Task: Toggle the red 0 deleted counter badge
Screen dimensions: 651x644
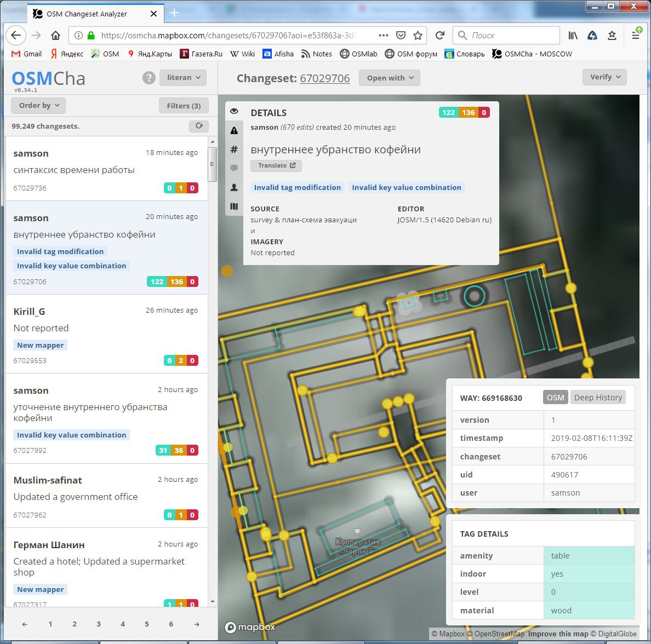Action: coord(484,112)
